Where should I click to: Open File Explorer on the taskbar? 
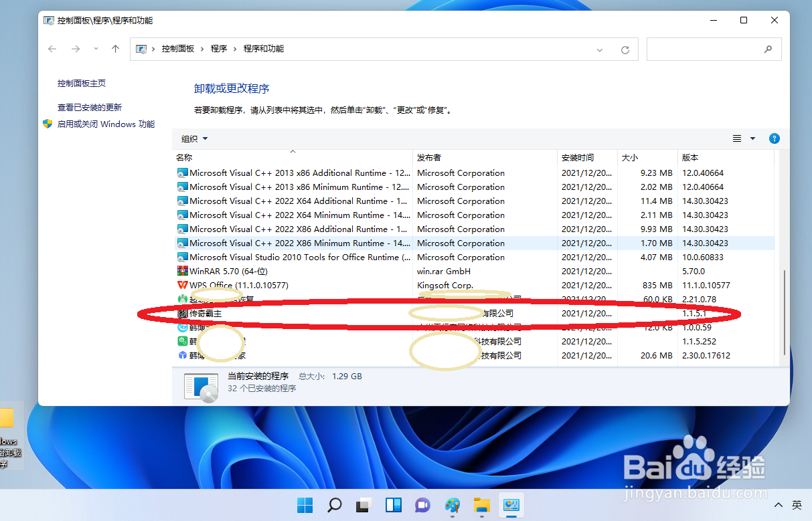point(482,505)
